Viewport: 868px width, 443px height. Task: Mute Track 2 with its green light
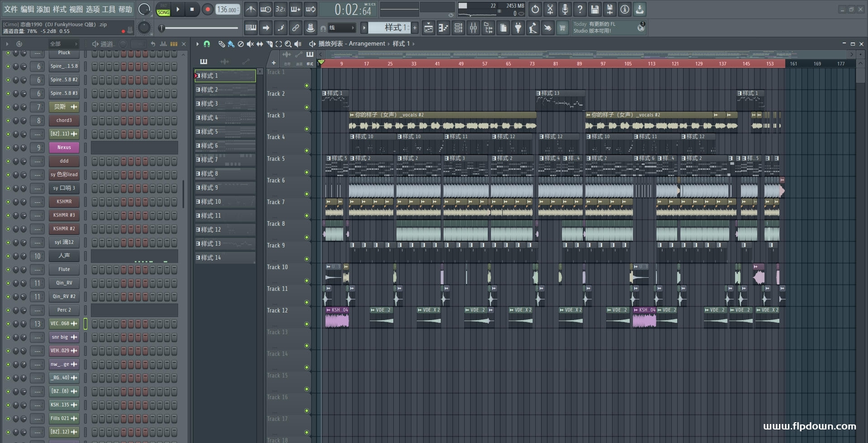[307, 107]
